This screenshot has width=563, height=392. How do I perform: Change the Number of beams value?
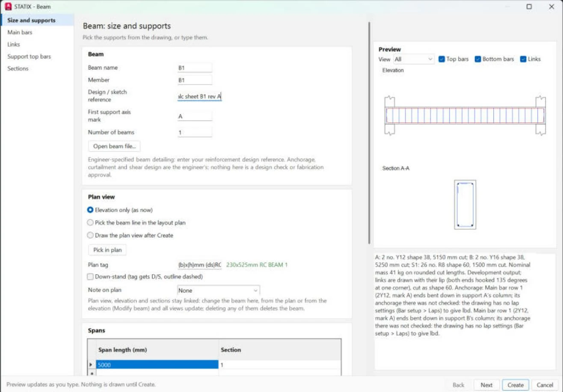[x=195, y=132]
